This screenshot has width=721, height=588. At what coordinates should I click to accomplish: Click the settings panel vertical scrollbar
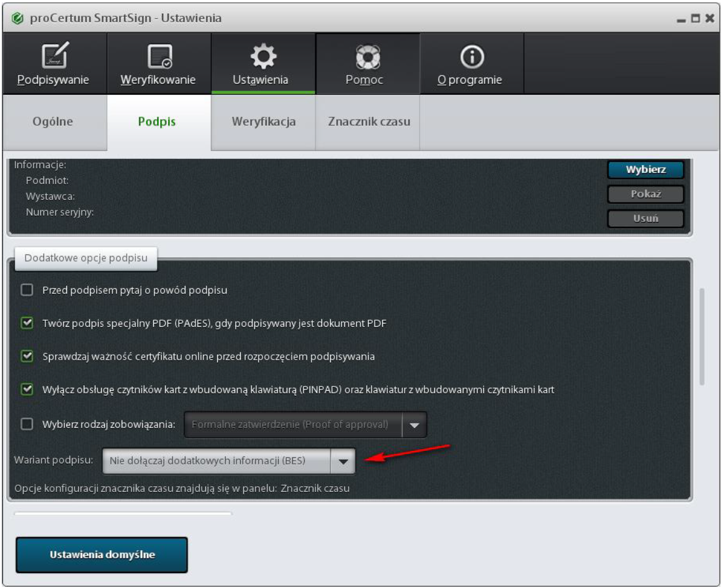pos(702,337)
